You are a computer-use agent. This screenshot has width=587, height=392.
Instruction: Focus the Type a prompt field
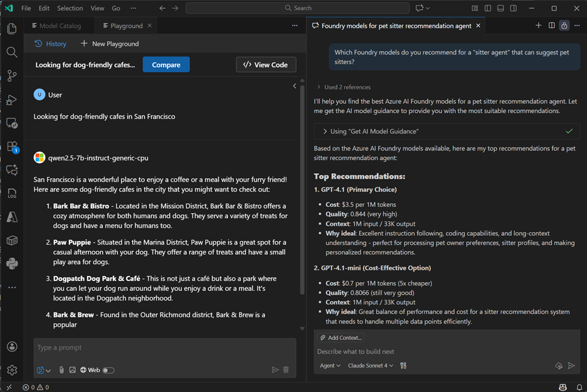[165, 347]
